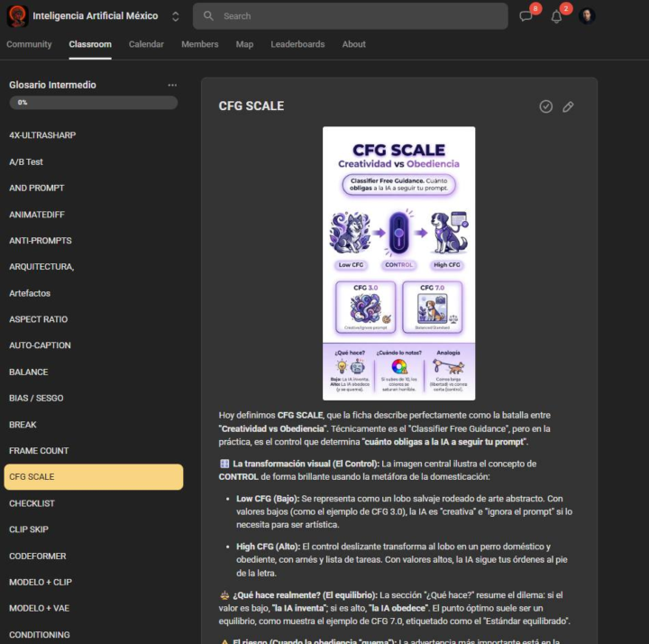Click the CFG SCALE lesson heading
Viewport: 649px width, 644px height.
[x=251, y=106]
